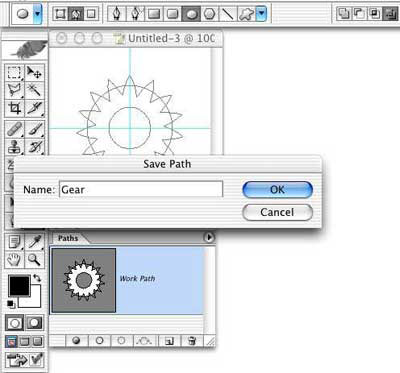Select the Notes tool

[14, 242]
